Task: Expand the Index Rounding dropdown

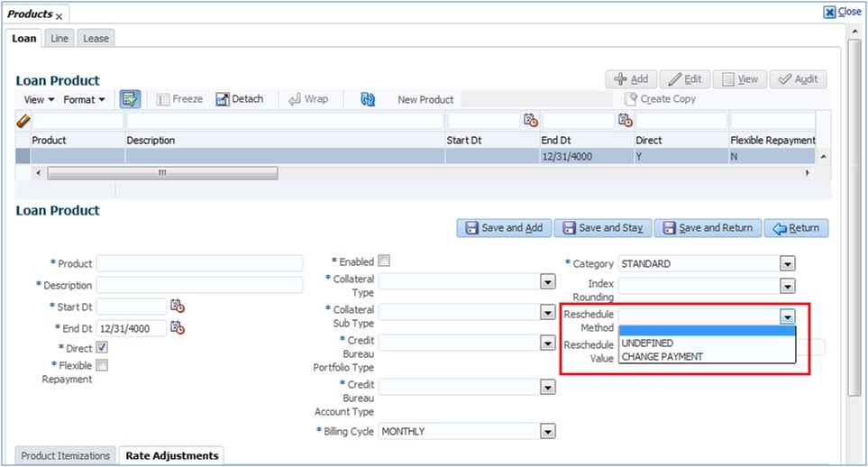Action: pyautogui.click(x=787, y=286)
